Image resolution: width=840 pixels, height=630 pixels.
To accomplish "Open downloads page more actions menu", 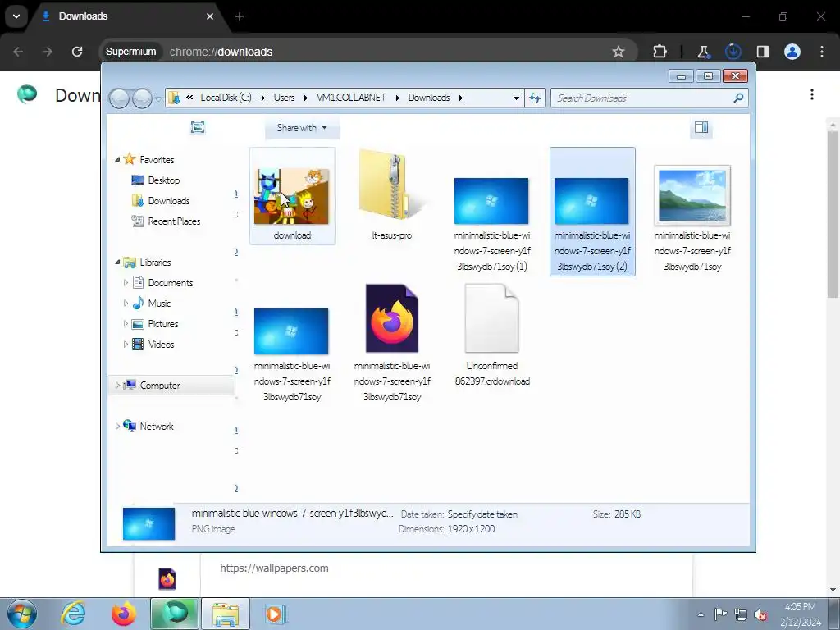I will coord(812,95).
